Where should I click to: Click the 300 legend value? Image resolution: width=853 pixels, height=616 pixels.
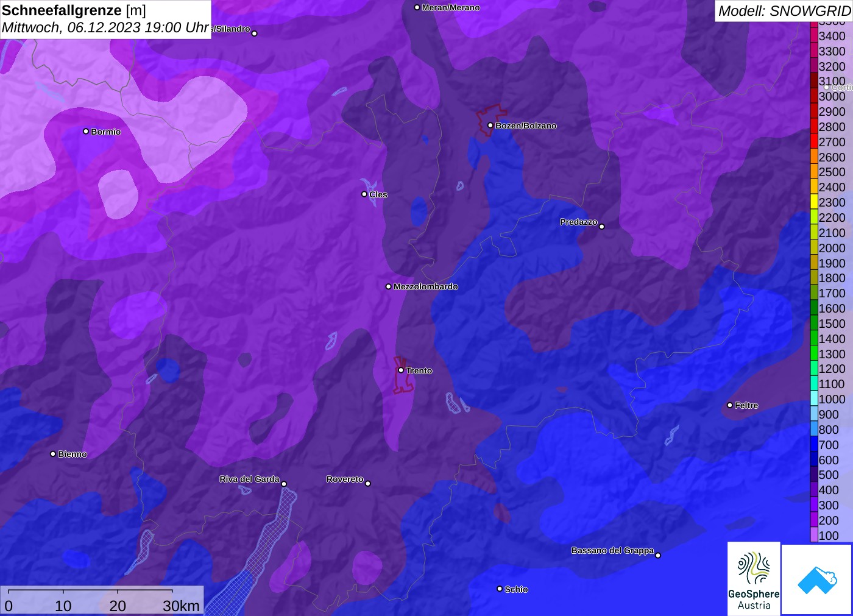[829, 505]
